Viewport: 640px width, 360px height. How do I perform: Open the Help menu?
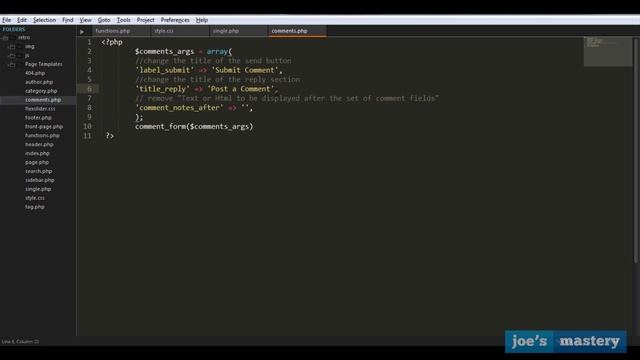point(202,20)
